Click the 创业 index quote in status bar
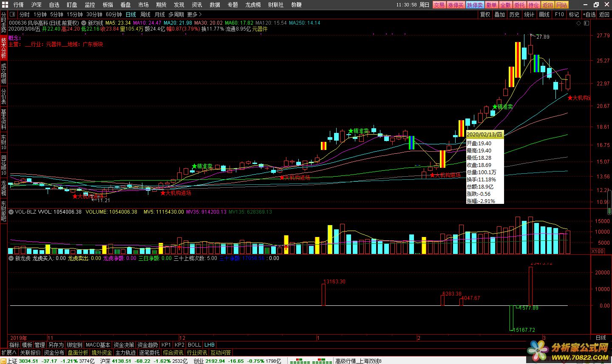Image resolution: width=612 pixels, height=364 pixels. pyautogui.click(x=237, y=361)
